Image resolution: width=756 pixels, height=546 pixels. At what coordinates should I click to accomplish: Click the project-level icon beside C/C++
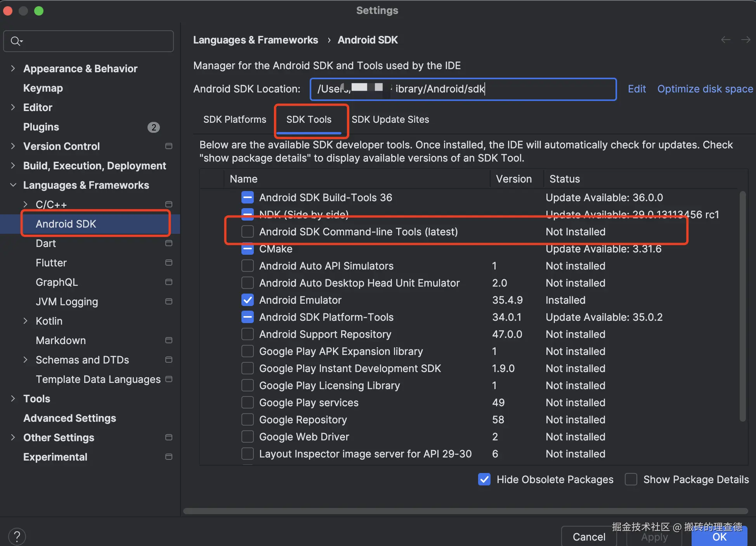(169, 204)
